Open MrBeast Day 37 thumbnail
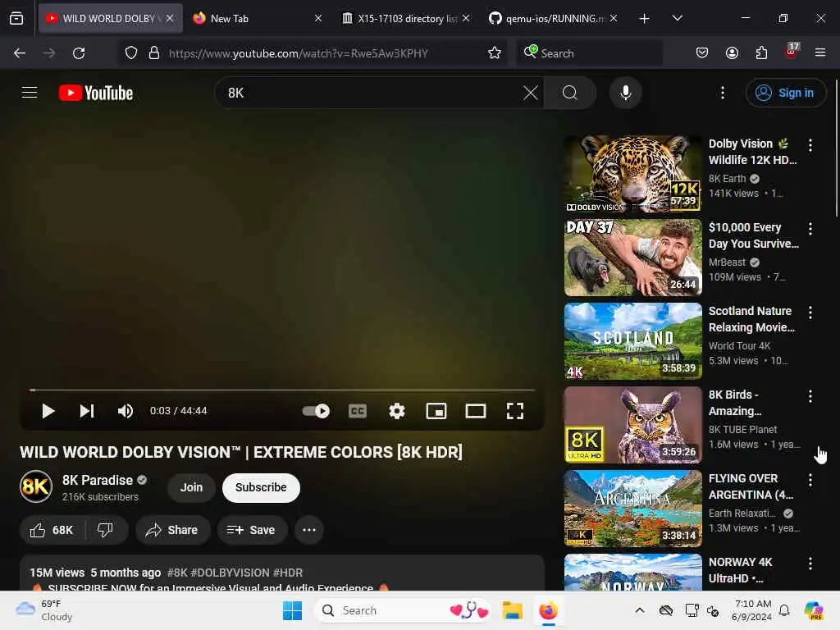This screenshot has height=630, width=840. click(x=633, y=257)
